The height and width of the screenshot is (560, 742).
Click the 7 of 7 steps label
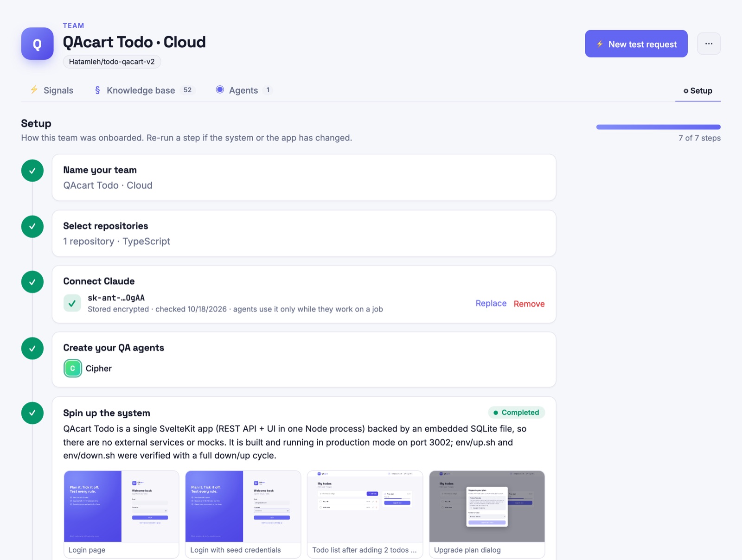699,138
